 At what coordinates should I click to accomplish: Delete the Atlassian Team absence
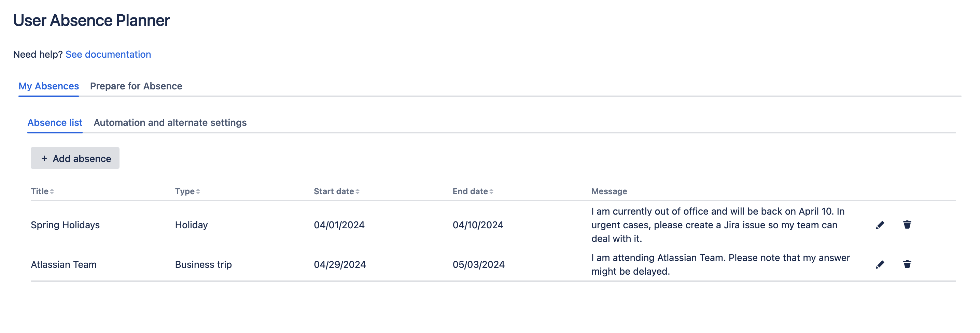(x=907, y=264)
